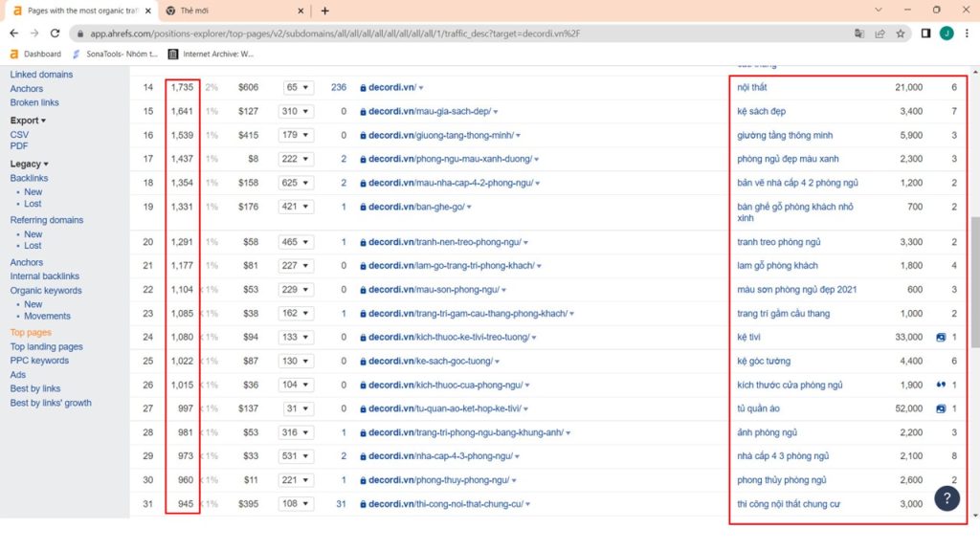
Task: Open the help question mark bubble
Action: pyautogui.click(x=947, y=497)
